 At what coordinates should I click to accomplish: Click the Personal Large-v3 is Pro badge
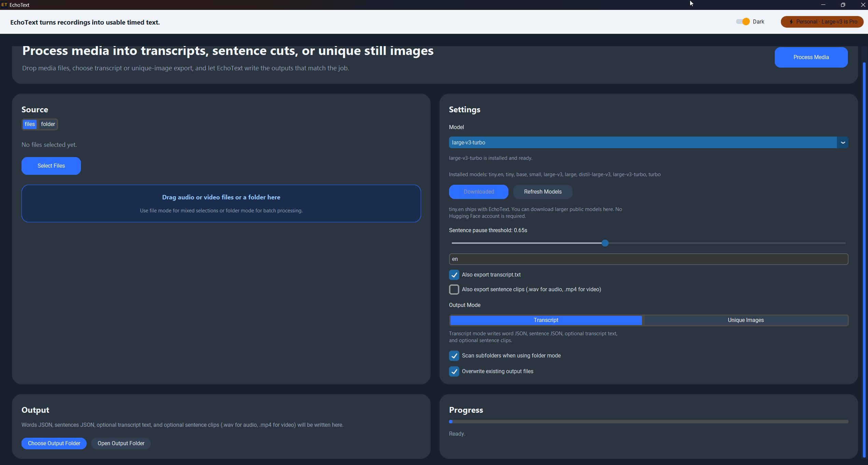click(822, 22)
